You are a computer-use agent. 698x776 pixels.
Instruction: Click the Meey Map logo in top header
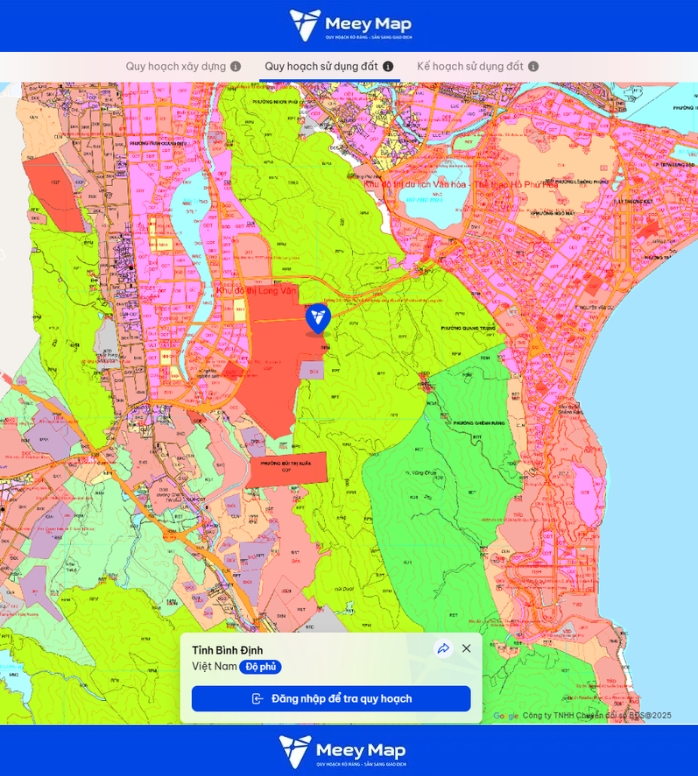pyautogui.click(x=349, y=25)
